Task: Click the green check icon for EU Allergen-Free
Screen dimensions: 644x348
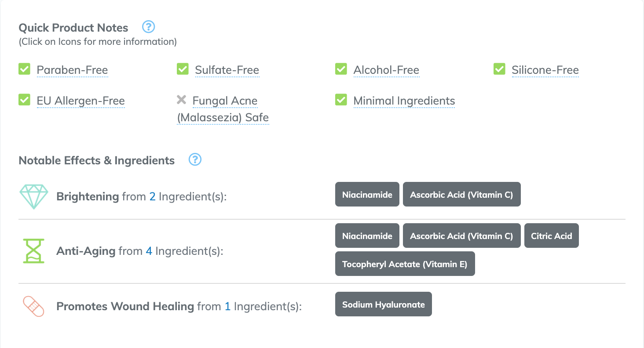Action: click(x=24, y=100)
